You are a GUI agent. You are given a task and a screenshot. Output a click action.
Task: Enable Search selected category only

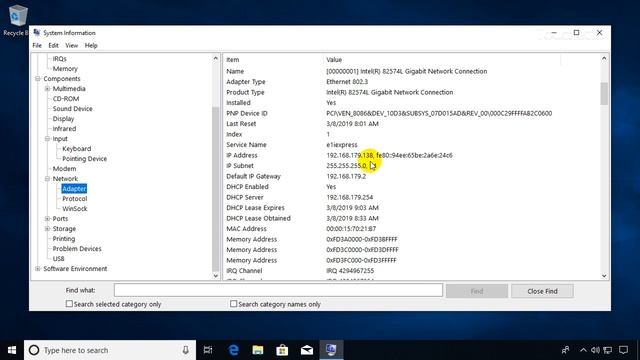[69, 304]
